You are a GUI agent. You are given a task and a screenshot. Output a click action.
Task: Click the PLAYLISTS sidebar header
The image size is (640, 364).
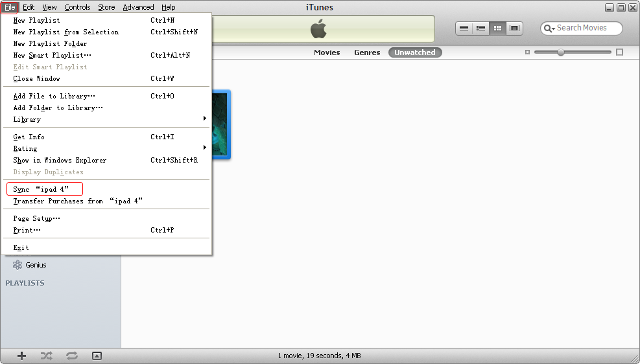tap(25, 283)
